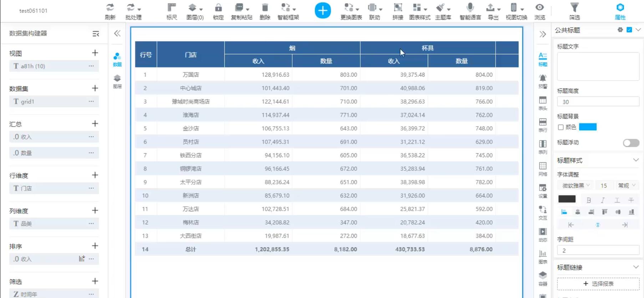Viewport: 644px width, 298px height.
Task: Open the 常规 font weight dropdown
Action: click(x=627, y=185)
